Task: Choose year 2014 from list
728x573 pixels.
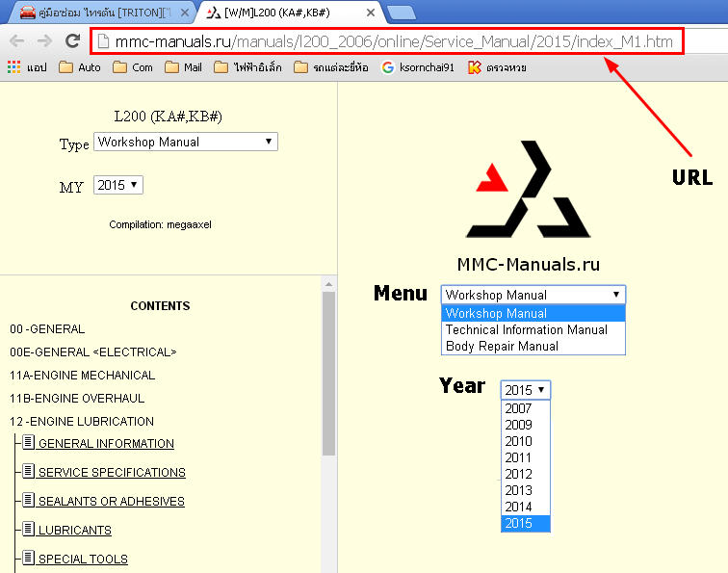Action: 526,507
